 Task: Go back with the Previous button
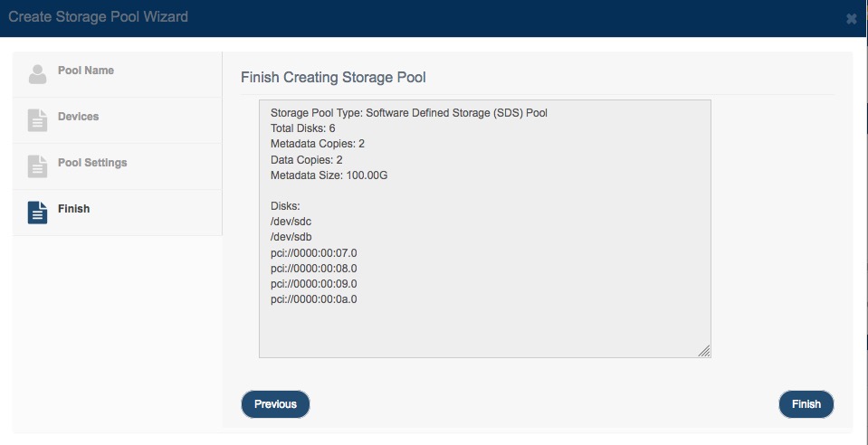tap(275, 404)
